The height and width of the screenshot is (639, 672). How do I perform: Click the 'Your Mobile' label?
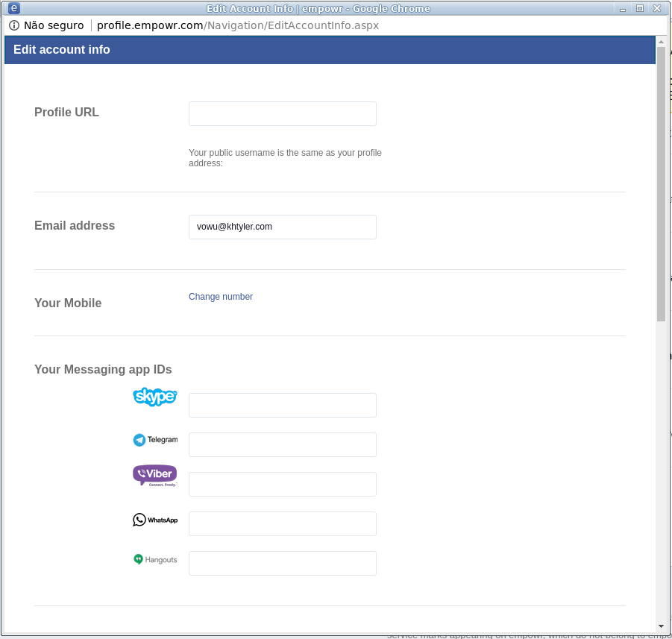[x=68, y=303]
